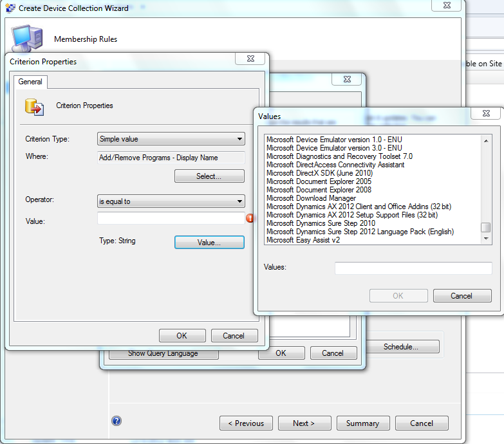Select 'Microsoft Dynamics AX 2012 Client and Office Addins'
This screenshot has width=504, height=444.
click(x=359, y=207)
